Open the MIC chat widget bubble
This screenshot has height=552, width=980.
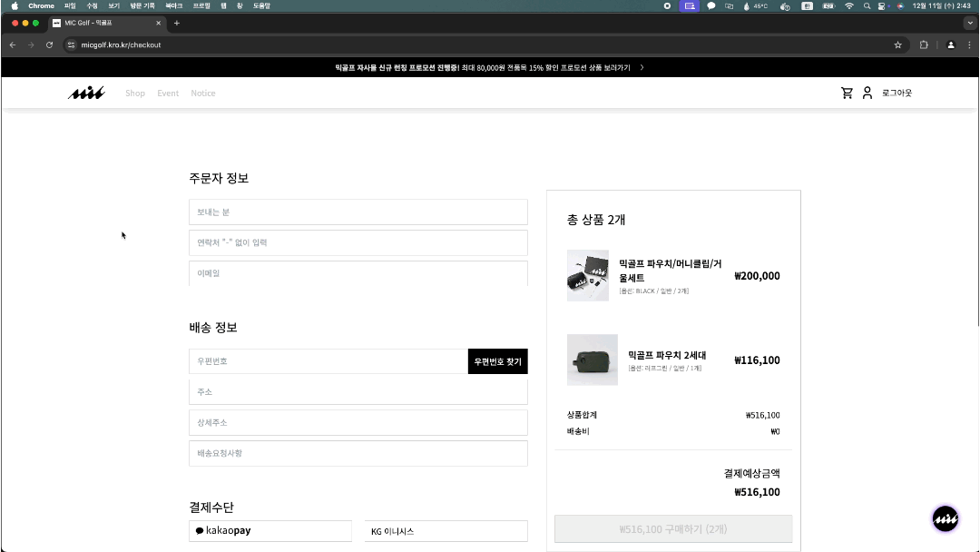click(946, 518)
